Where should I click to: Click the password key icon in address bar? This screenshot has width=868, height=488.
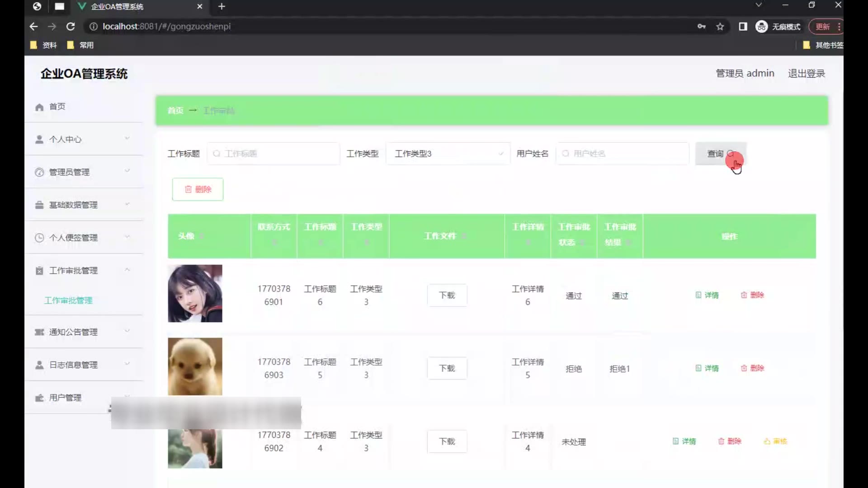(x=701, y=27)
